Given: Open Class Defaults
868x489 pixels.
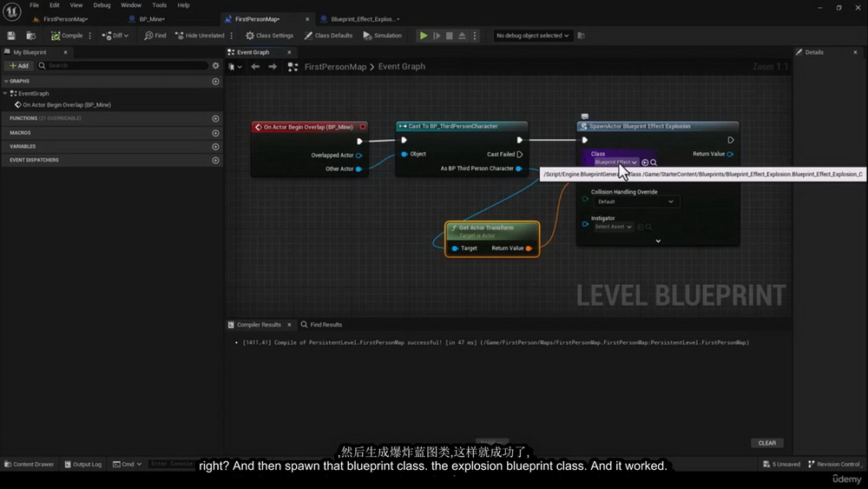Looking at the screenshot, I should (x=328, y=36).
